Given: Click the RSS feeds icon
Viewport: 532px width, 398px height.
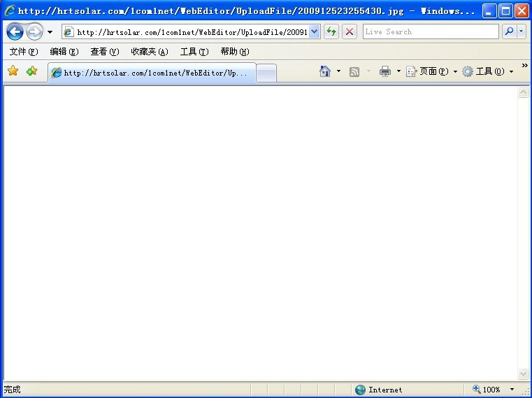Looking at the screenshot, I should coord(354,71).
